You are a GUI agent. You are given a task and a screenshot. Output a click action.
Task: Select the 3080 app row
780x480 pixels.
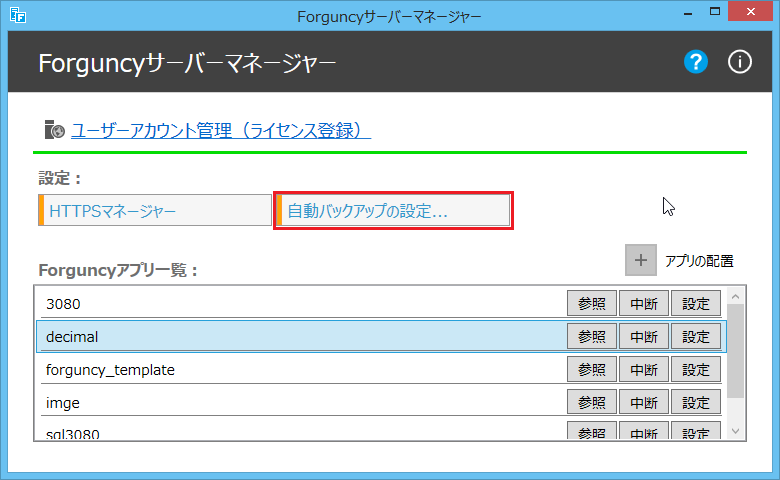pos(381,303)
